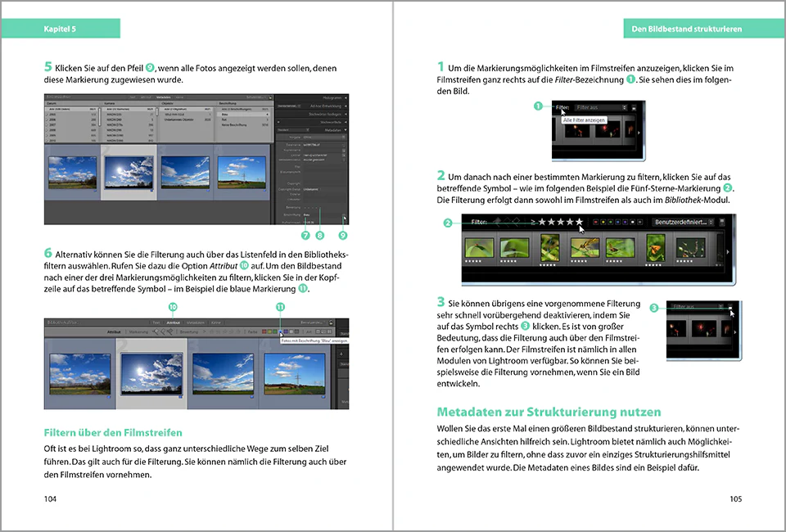Select the dragonfly thumbnail in the middle of filmstrip
The image size is (786, 532).
point(585,247)
